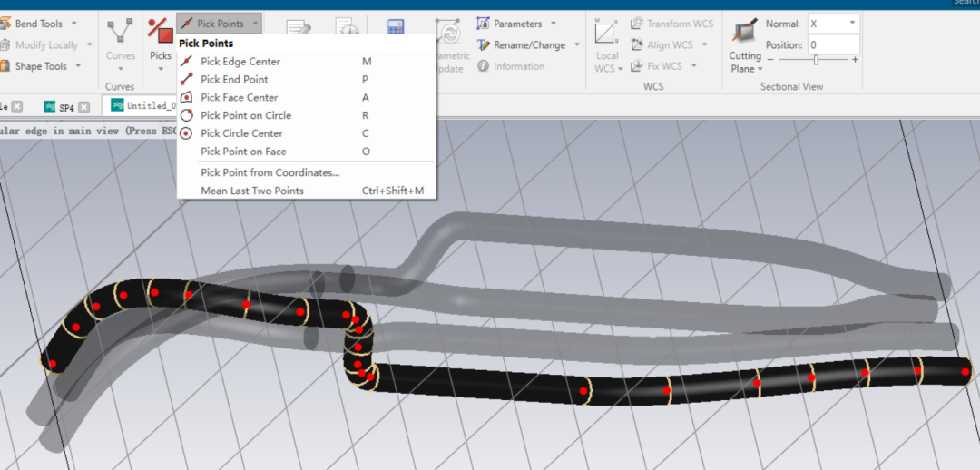
Task: Collapse the Pick Points dropdown button
Action: coord(219,24)
